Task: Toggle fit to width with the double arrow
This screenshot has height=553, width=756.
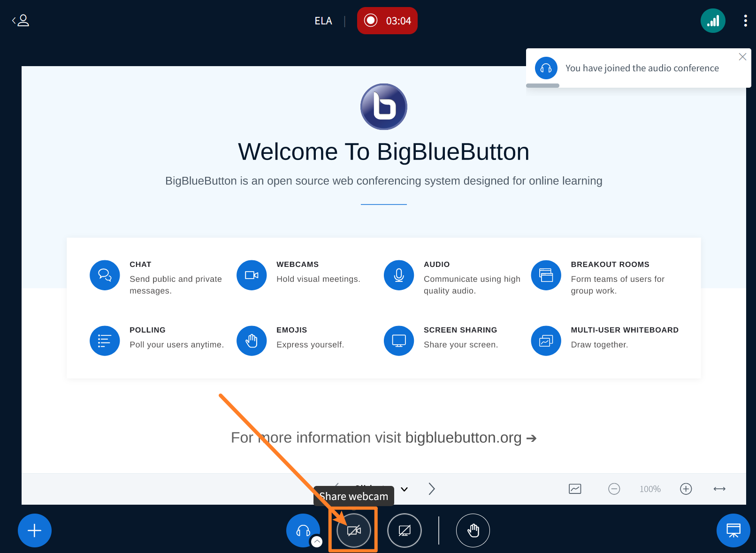Action: point(719,489)
